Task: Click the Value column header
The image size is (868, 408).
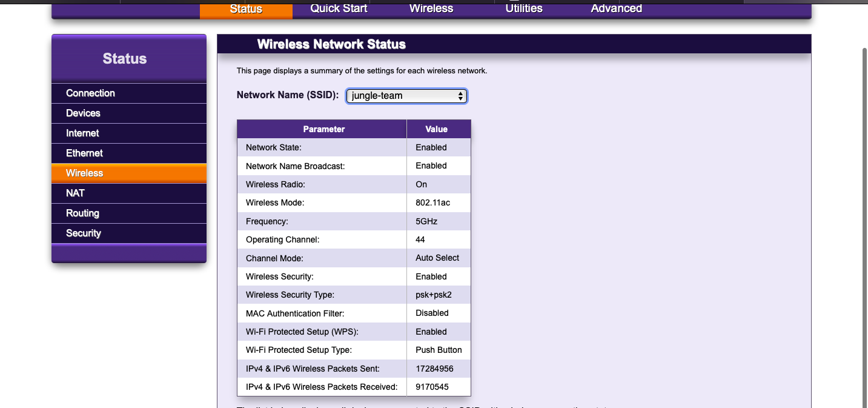Action: click(x=436, y=129)
